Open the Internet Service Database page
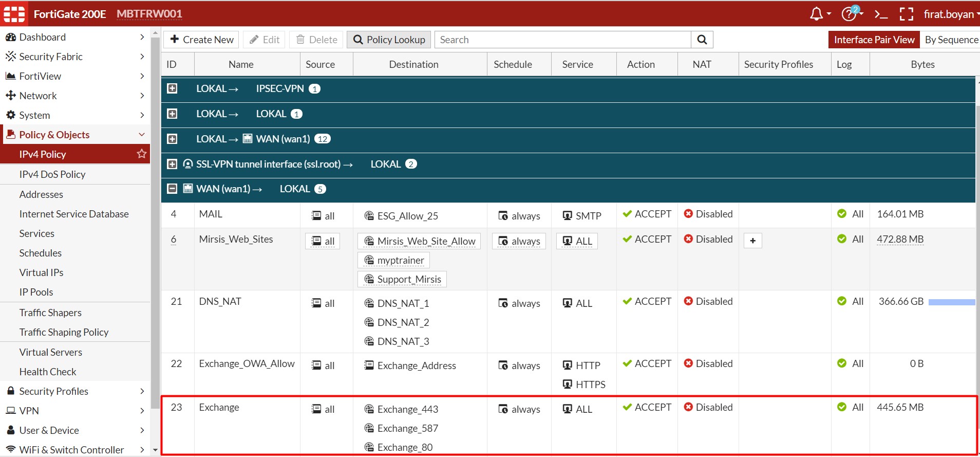Viewport: 980px width, 457px height. tap(75, 214)
